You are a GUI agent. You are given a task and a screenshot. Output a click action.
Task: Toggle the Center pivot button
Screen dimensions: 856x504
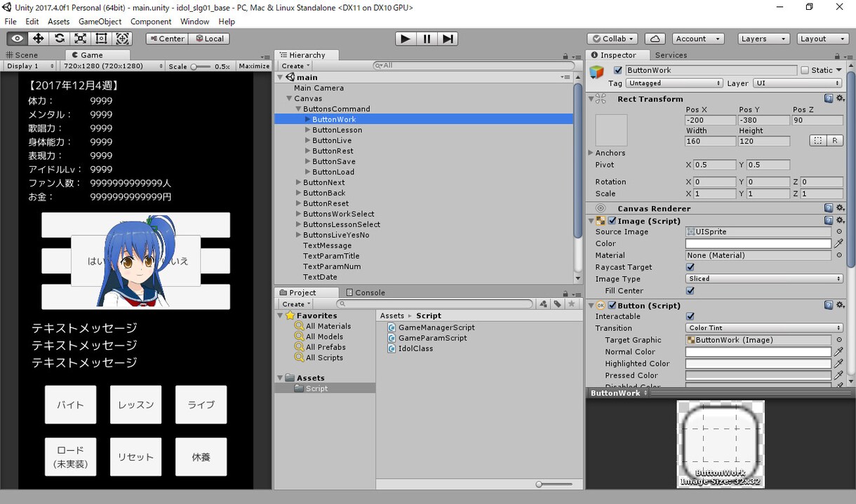point(166,39)
